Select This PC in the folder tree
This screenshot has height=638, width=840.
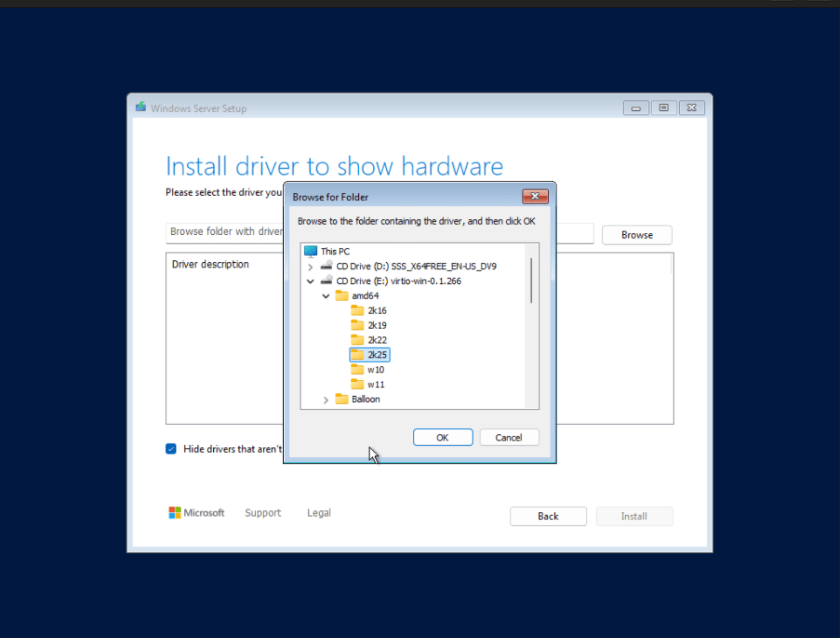click(x=335, y=251)
